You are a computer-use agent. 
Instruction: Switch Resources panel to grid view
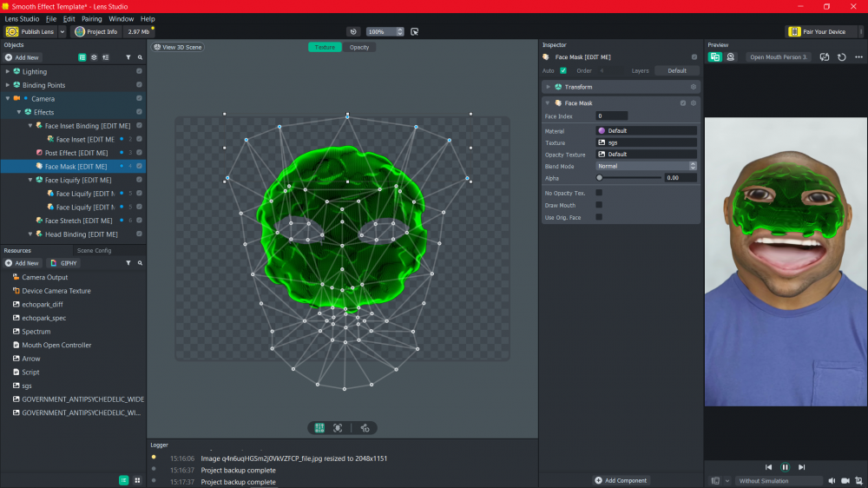(137, 480)
